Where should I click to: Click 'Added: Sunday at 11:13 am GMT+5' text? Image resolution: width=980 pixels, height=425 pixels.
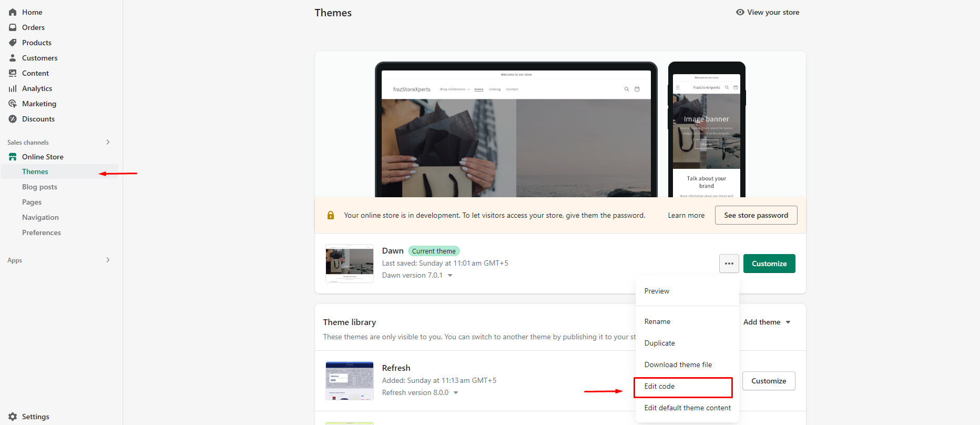(439, 380)
